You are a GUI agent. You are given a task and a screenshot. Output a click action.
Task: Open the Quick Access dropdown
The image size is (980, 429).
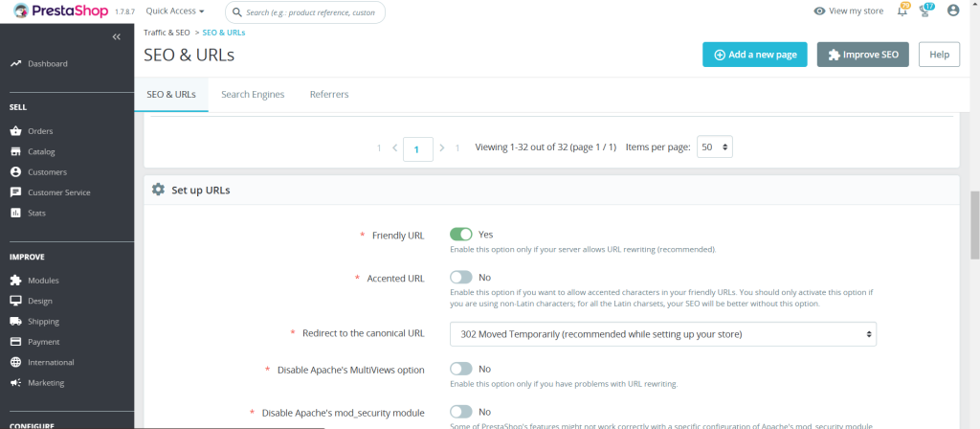pos(175,11)
